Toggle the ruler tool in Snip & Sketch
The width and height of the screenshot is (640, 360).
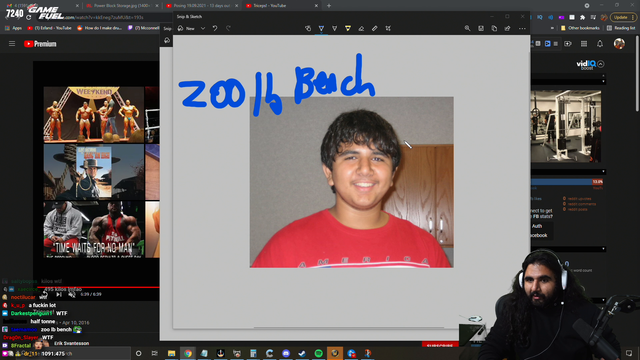click(x=375, y=29)
